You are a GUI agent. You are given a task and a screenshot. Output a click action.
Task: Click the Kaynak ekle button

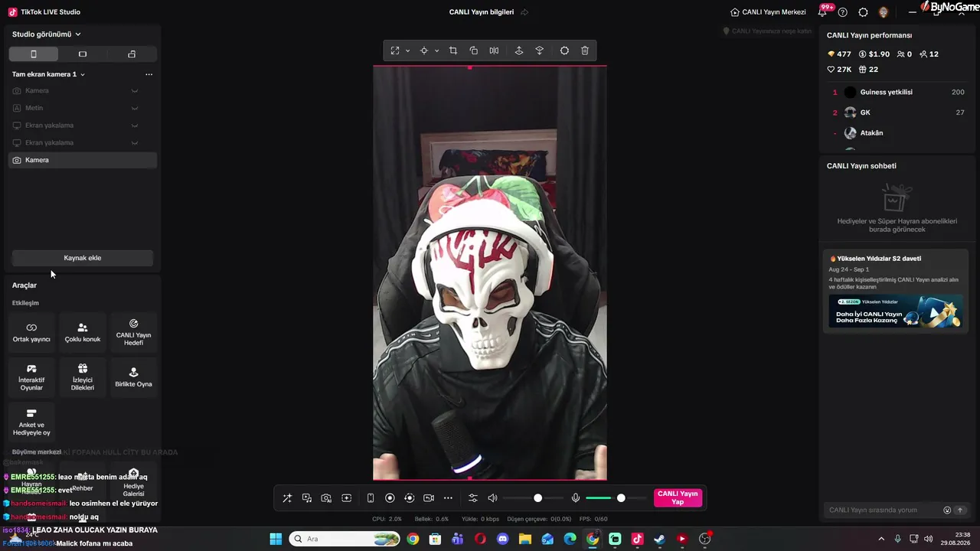(83, 258)
